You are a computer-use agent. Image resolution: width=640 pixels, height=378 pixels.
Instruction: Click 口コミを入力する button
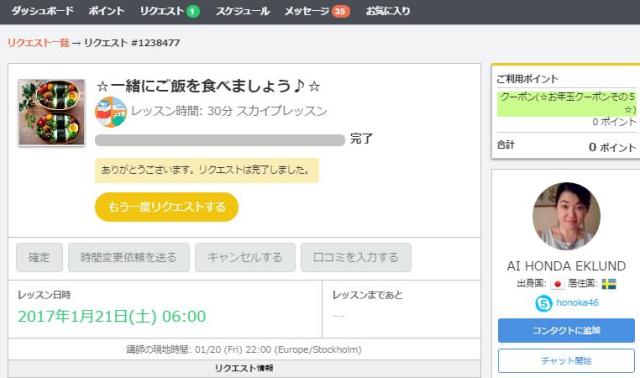coord(356,257)
